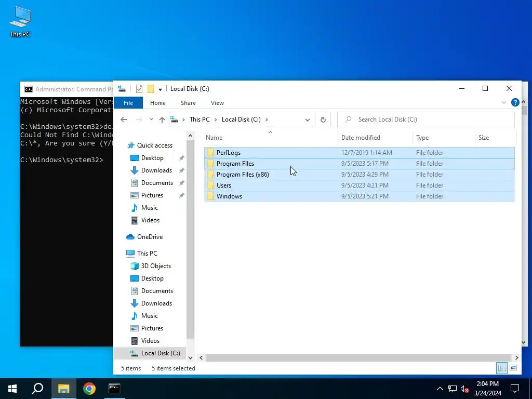Image resolution: width=532 pixels, height=399 pixels.
Task: Click the Up one level arrow
Action: click(x=162, y=119)
